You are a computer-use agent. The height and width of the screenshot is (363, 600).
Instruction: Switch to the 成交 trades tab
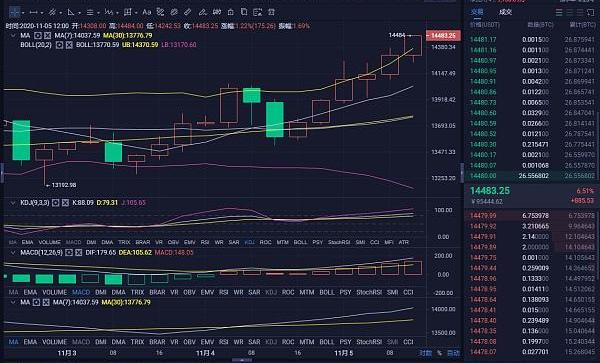505,12
